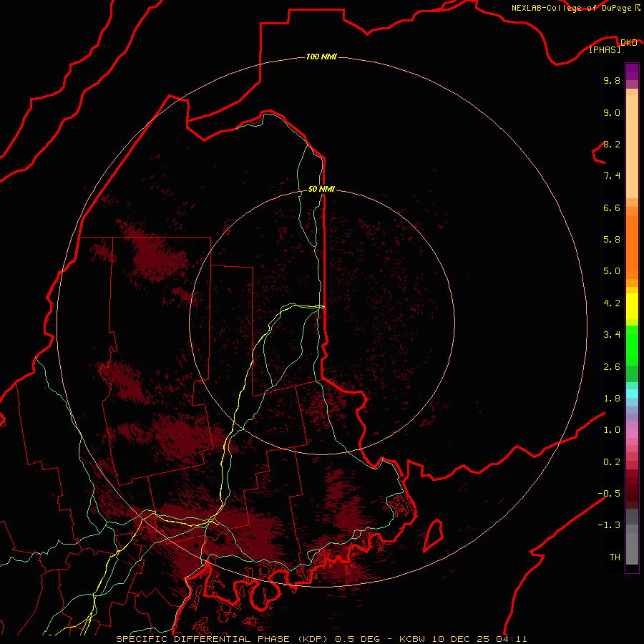Click the "-0.5" value on the color scale

pos(609,493)
